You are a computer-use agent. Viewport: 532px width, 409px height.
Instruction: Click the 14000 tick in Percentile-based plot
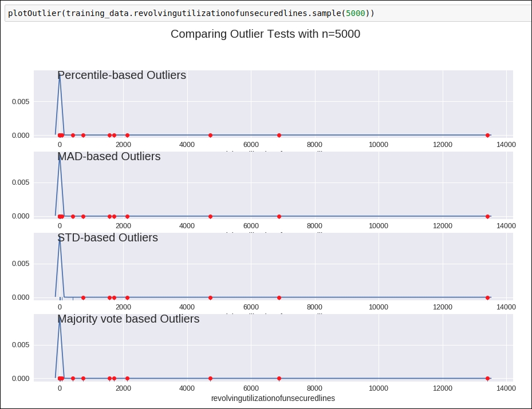(506, 145)
